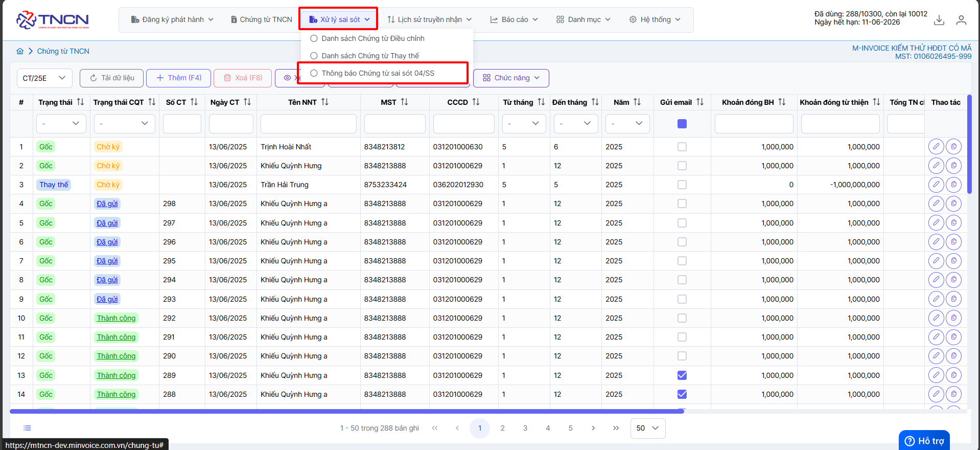Toggle Gửi email header filter checkbox
This screenshot has height=450, width=980.
682,124
